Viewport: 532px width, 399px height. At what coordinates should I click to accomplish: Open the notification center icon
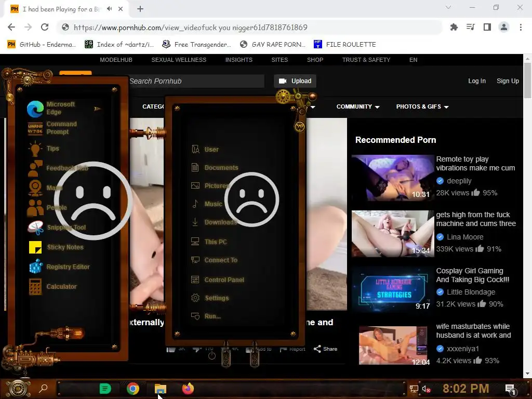click(x=510, y=389)
